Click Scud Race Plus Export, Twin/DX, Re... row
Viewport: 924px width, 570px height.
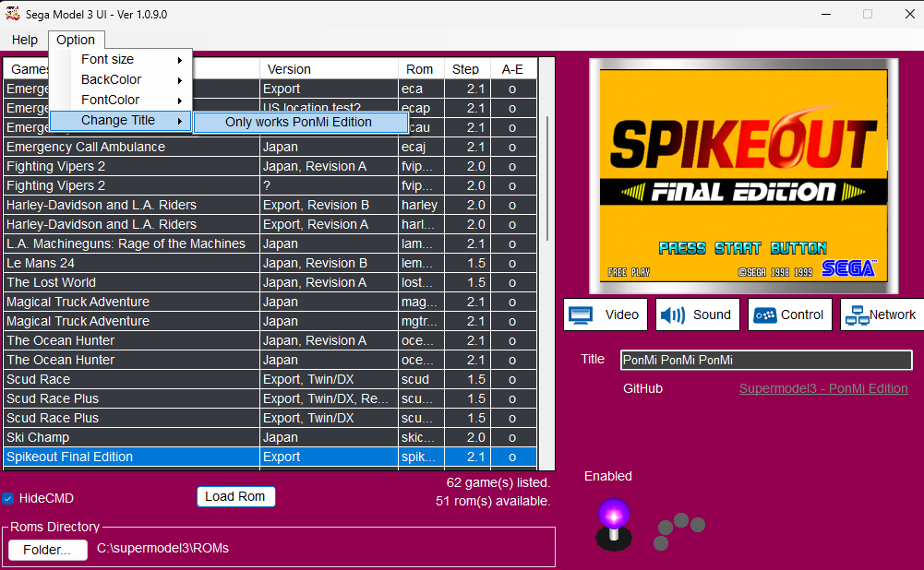270,398
